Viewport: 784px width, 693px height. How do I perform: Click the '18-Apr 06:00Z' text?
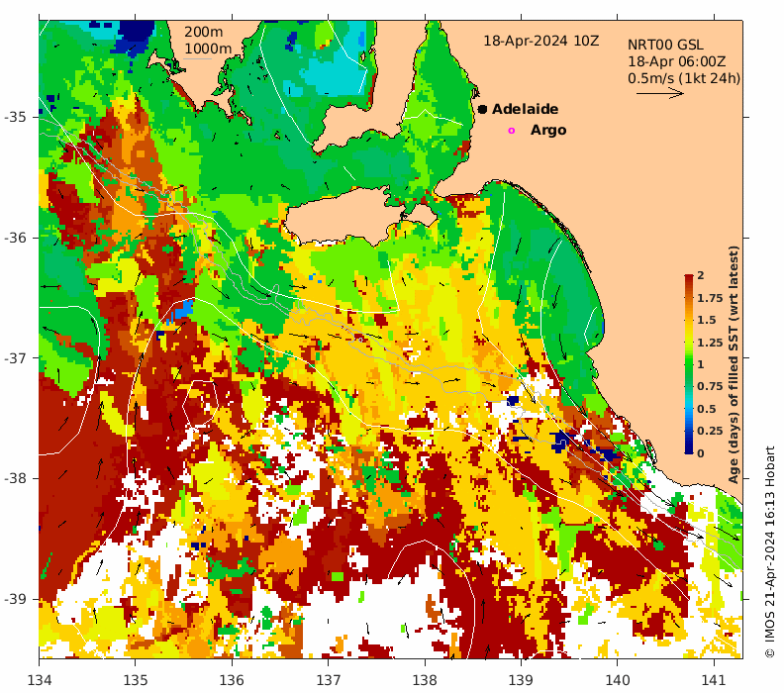676,61
